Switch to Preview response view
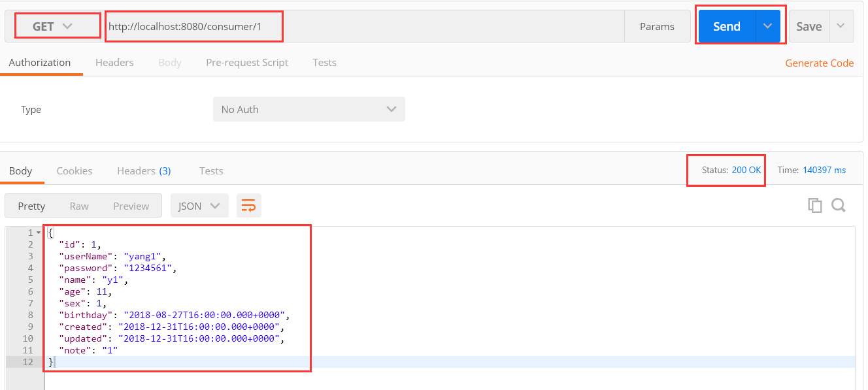Screen dimensions: 868x390 pyautogui.click(x=131, y=206)
